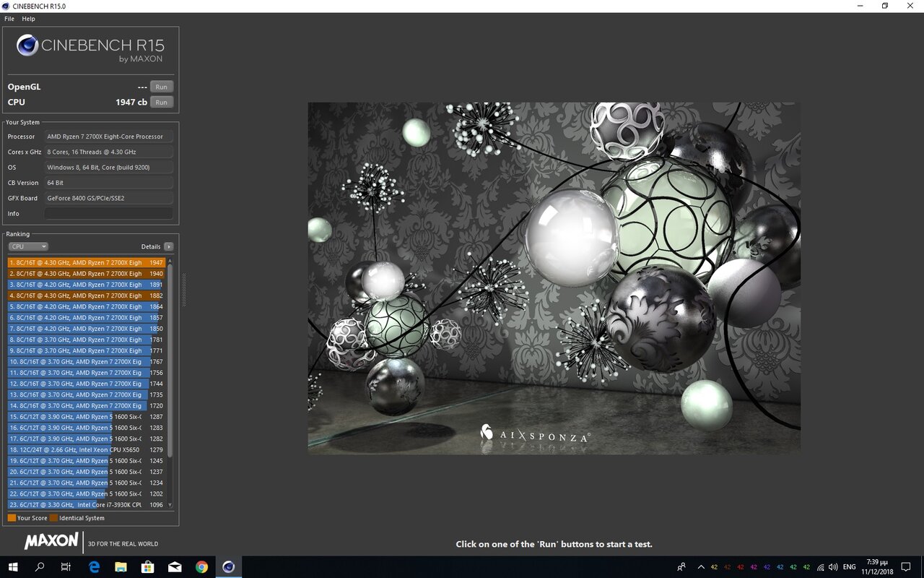The height and width of the screenshot is (578, 924).
Task: Click the empty Info input field
Action: [108, 214]
